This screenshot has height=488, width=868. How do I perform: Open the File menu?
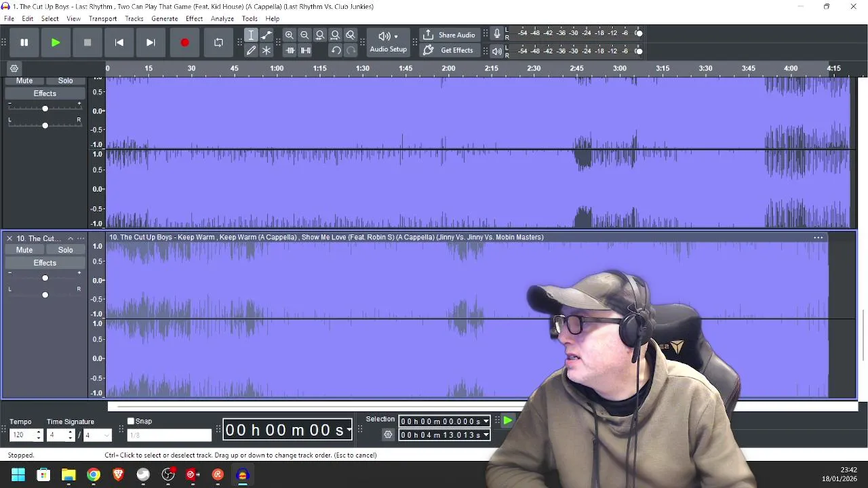pos(9,19)
